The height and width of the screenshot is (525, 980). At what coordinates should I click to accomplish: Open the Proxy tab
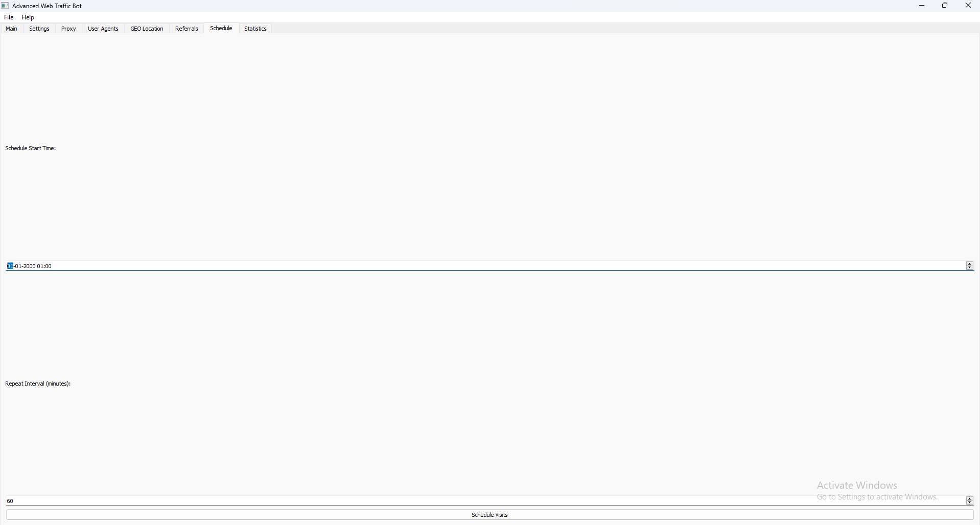point(68,29)
